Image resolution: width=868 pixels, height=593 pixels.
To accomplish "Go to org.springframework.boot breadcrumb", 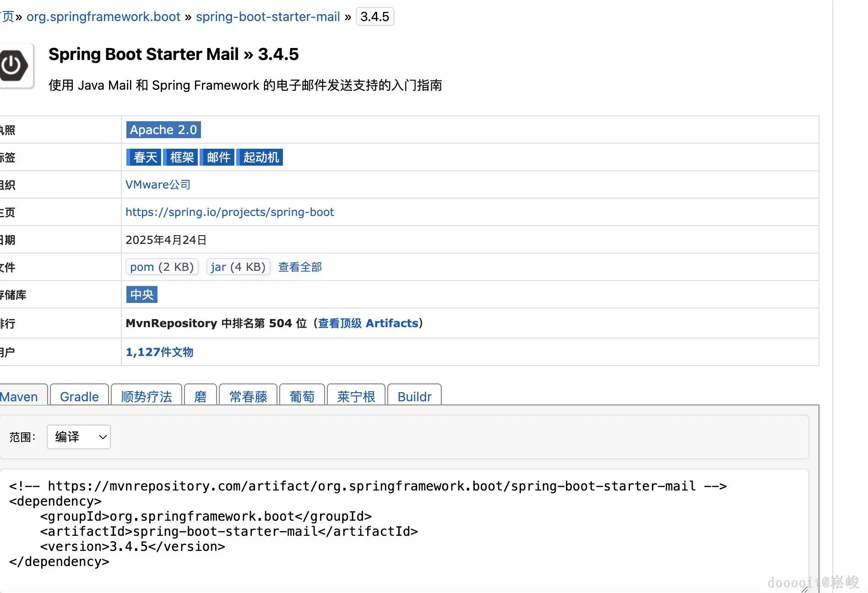I will tap(103, 17).
